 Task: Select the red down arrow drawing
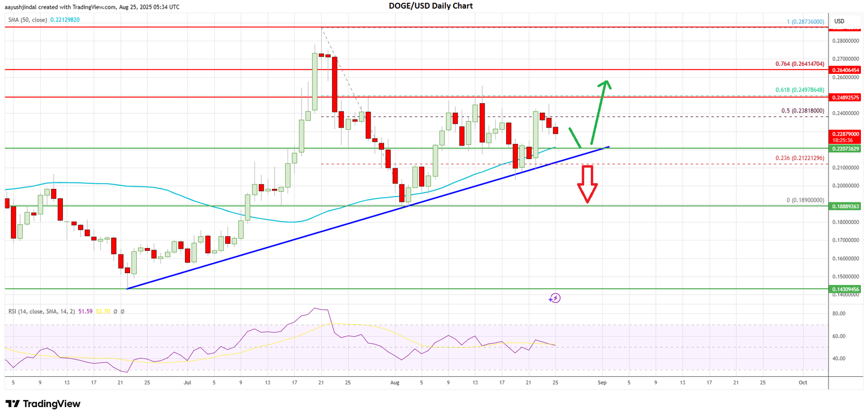tap(587, 185)
